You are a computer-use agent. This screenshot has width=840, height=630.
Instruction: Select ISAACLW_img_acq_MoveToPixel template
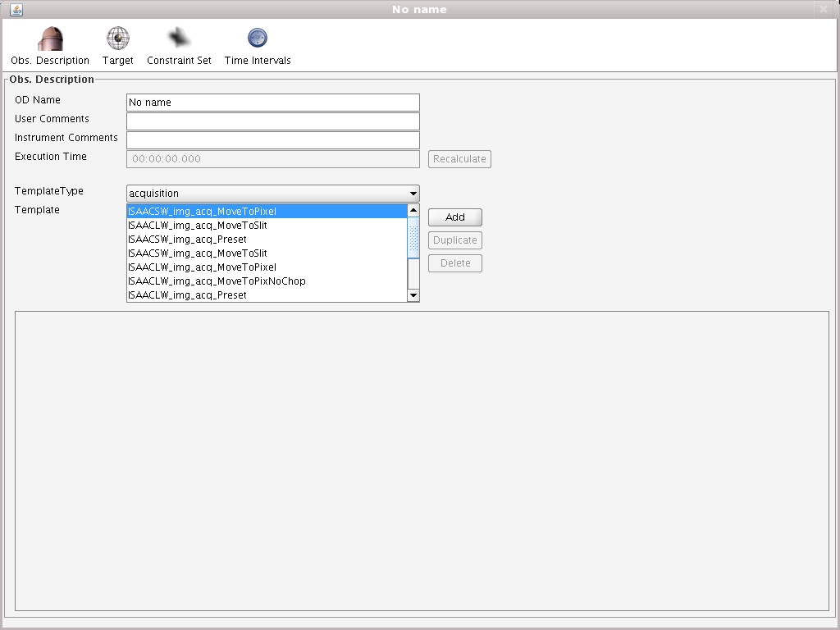pyautogui.click(x=267, y=267)
